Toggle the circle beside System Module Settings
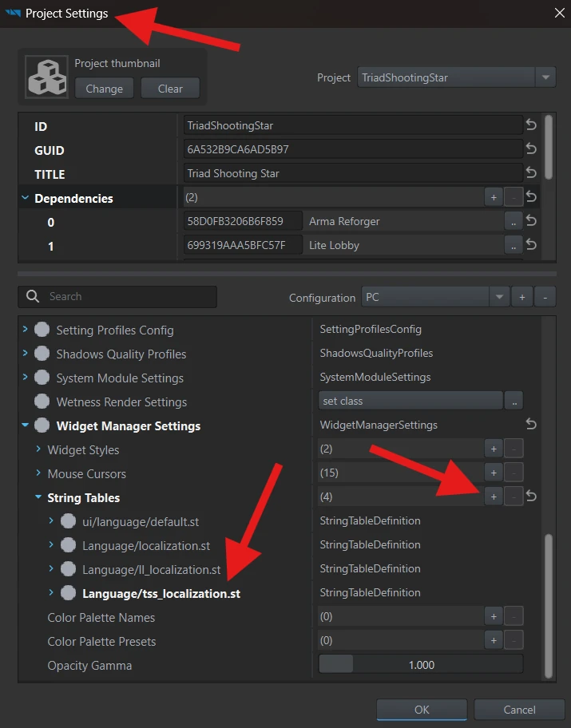Viewport: 571px width, 728px height. click(42, 378)
